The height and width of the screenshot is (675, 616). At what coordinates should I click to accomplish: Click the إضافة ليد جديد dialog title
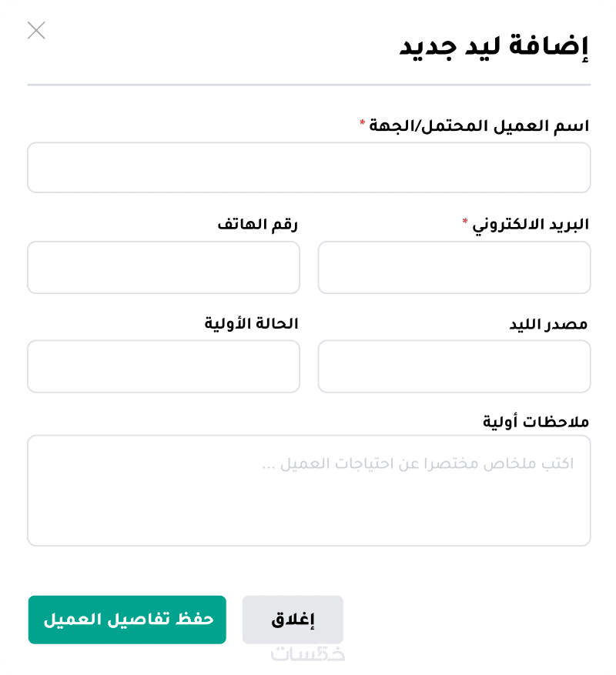(494, 46)
